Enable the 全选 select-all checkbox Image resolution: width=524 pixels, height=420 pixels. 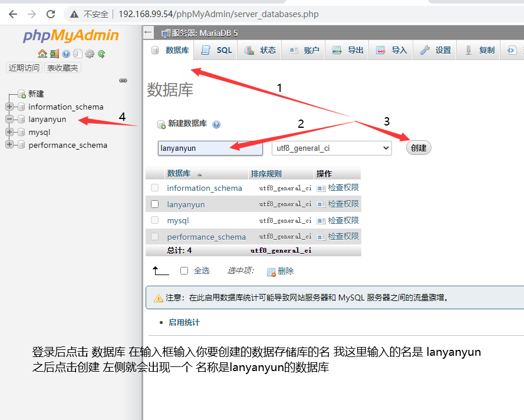click(x=183, y=270)
